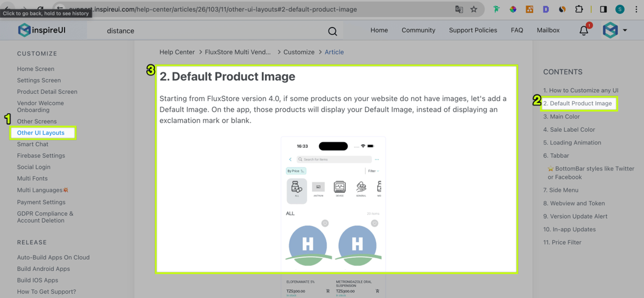Image resolution: width=644 pixels, height=298 pixels.
Task: Open Firebase Settings in the sidebar
Action: [x=41, y=156]
